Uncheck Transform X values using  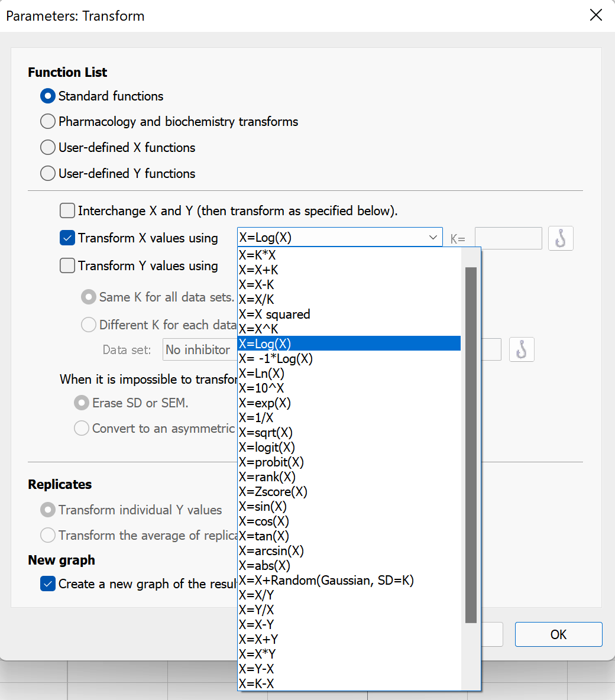tap(67, 238)
